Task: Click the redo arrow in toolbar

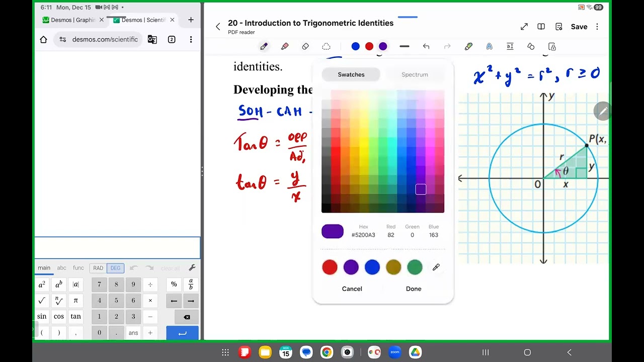Action: point(447,46)
